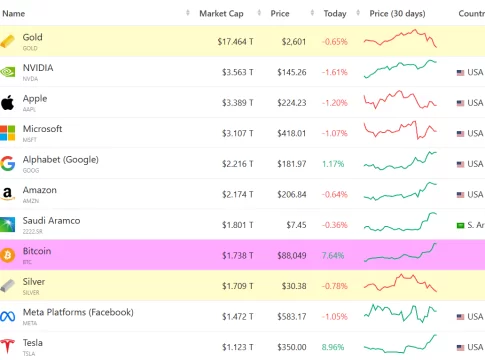This screenshot has height=360, width=485.
Task: Open Alphabet (Google) company link
Action: coord(61,160)
